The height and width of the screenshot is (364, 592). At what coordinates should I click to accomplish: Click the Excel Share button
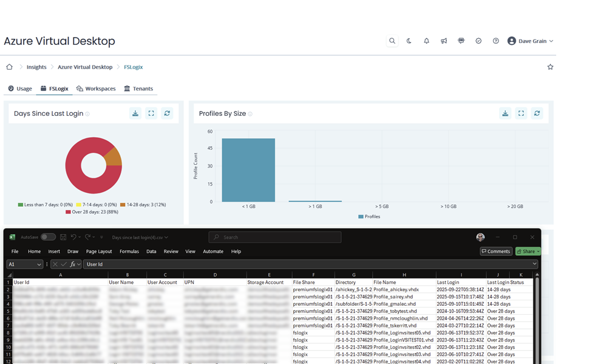528,251
